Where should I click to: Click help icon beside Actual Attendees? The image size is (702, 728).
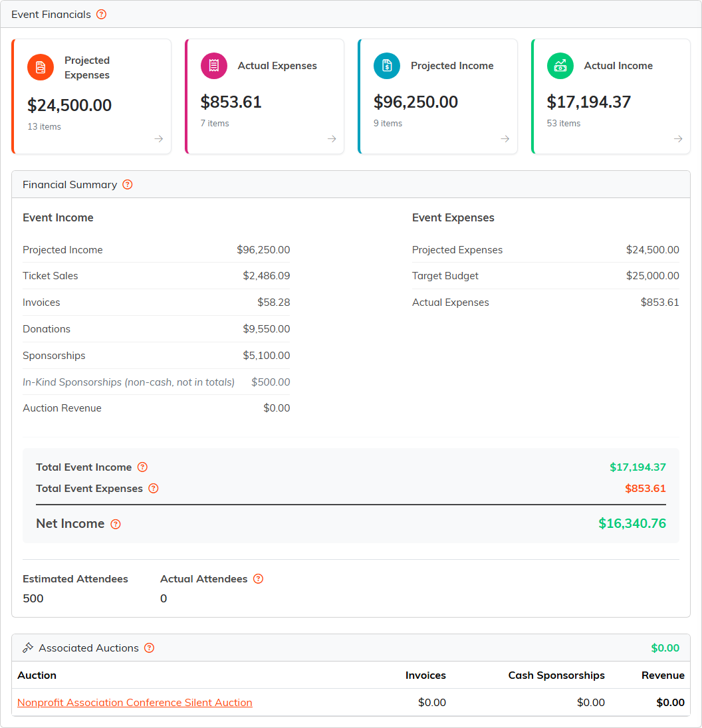tap(258, 579)
